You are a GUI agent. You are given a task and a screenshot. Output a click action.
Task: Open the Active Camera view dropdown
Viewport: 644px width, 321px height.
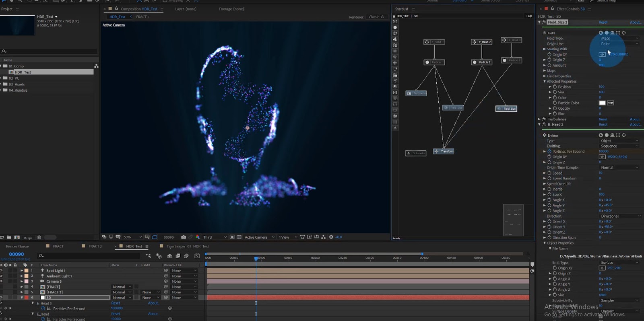tap(260, 237)
